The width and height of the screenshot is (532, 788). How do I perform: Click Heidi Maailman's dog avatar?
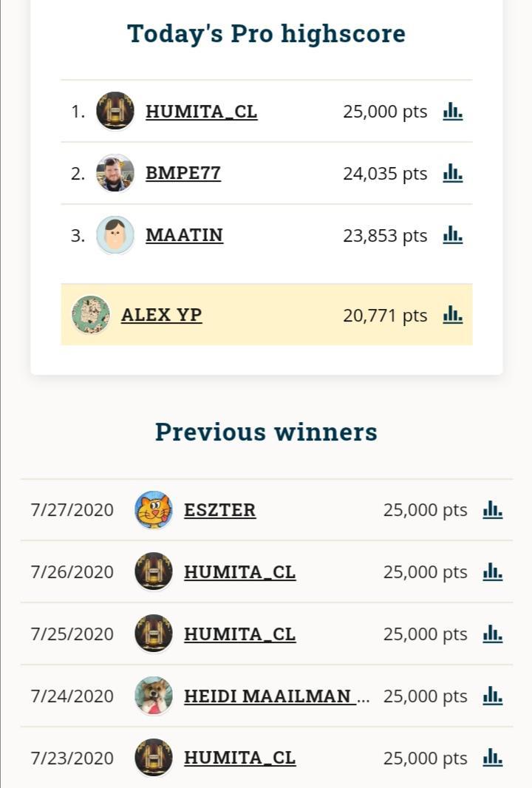[154, 696]
